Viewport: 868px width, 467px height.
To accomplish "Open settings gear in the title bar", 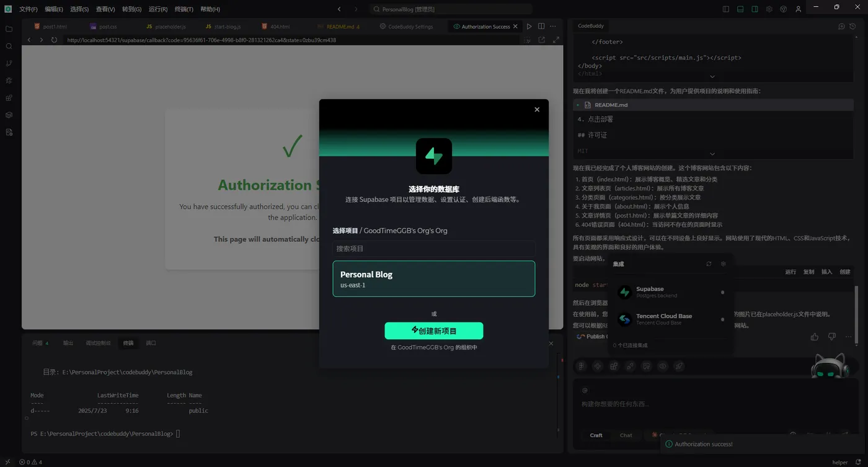I will [769, 9].
